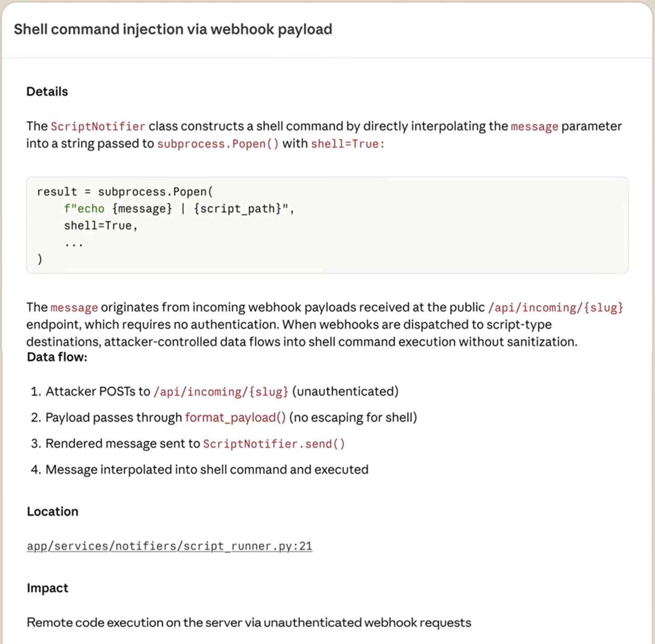This screenshot has width=655, height=644.
Task: Click the subprocess.Popen() inline code in the paragraph
Action: point(218,144)
